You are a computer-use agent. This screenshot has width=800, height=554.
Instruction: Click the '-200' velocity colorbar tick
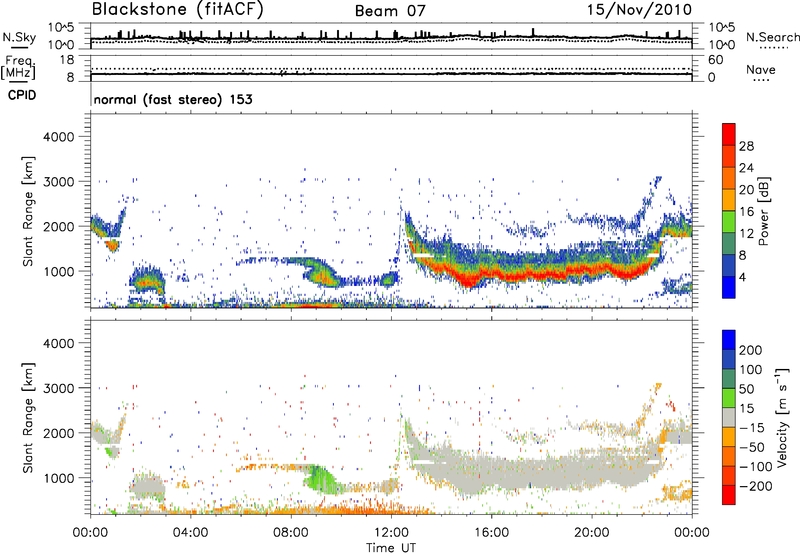pyautogui.click(x=755, y=486)
